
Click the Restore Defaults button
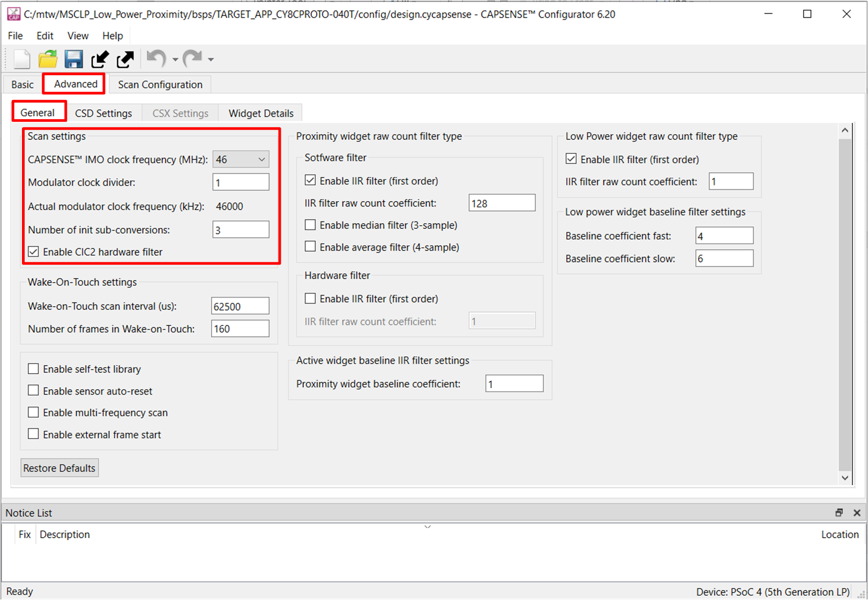pyautogui.click(x=59, y=468)
